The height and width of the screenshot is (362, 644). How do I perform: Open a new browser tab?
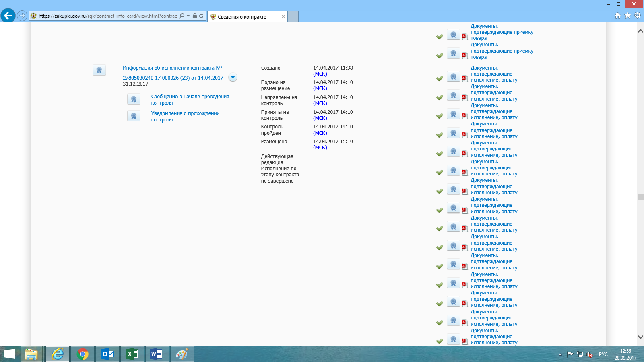(x=293, y=16)
